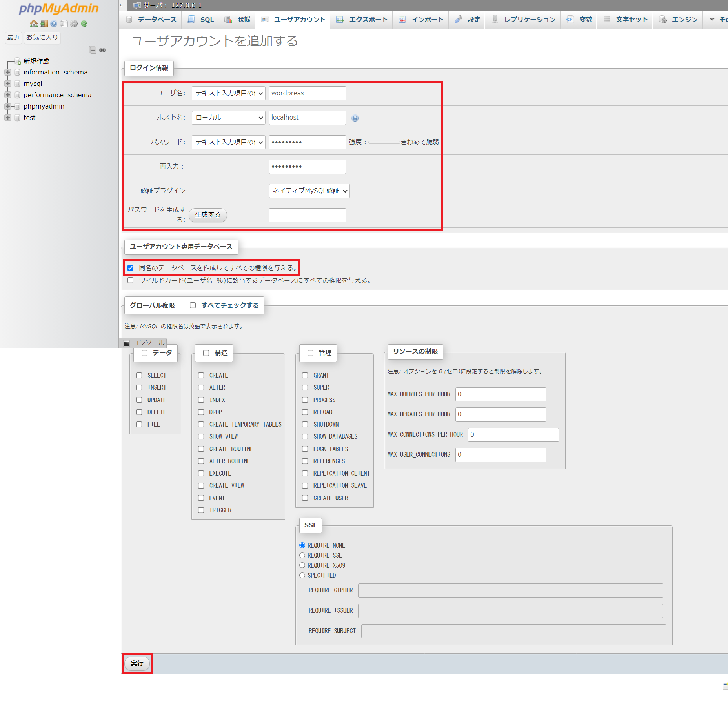The width and height of the screenshot is (728, 701).
Task: Click the help icon beside the localhost field
Action: (x=355, y=118)
